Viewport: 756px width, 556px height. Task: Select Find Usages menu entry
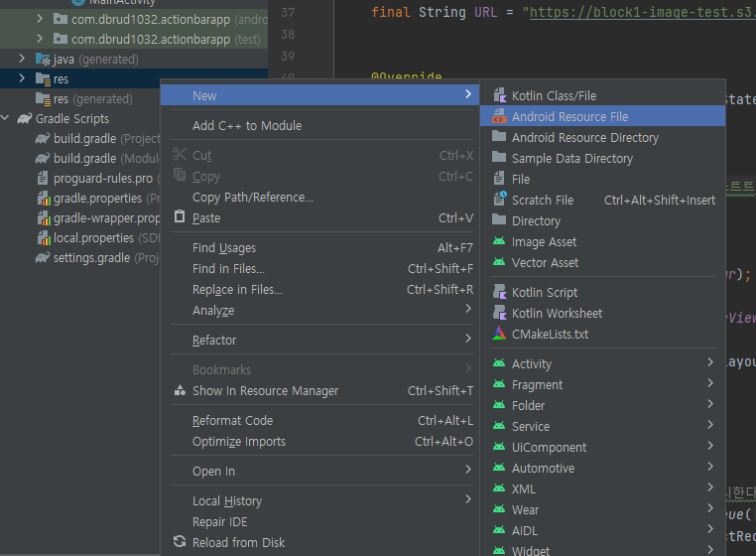click(x=319, y=247)
